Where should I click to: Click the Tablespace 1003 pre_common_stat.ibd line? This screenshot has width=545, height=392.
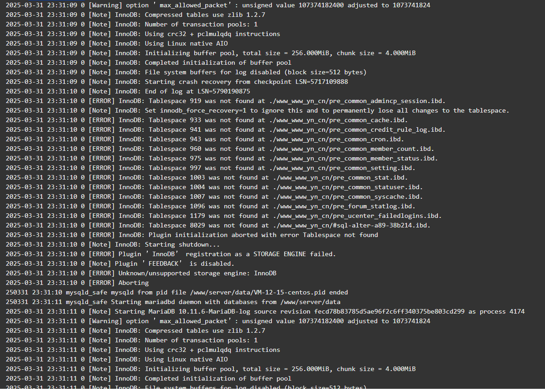tap(207, 178)
